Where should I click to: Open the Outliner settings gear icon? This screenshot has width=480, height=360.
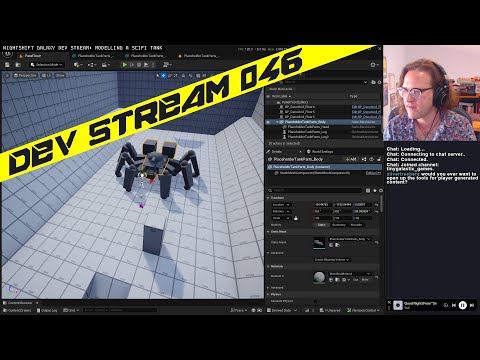(x=379, y=82)
